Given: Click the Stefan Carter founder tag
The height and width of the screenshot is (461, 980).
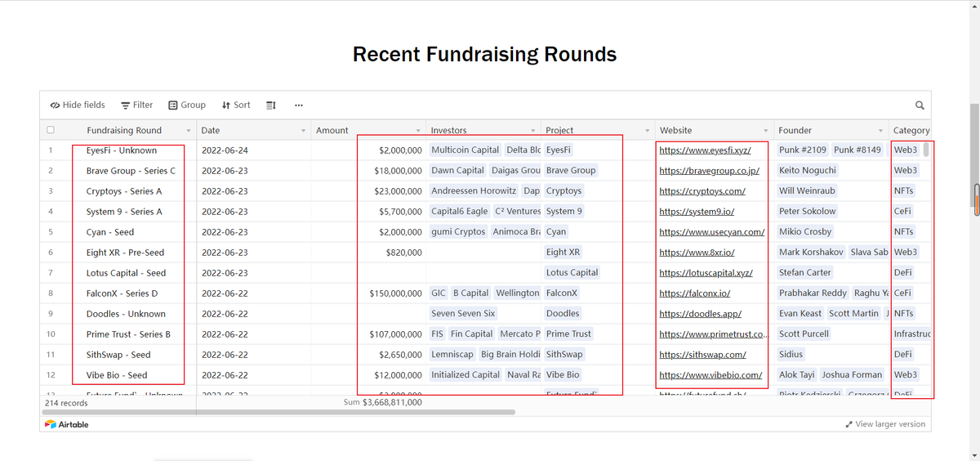Looking at the screenshot, I should coord(805,273).
